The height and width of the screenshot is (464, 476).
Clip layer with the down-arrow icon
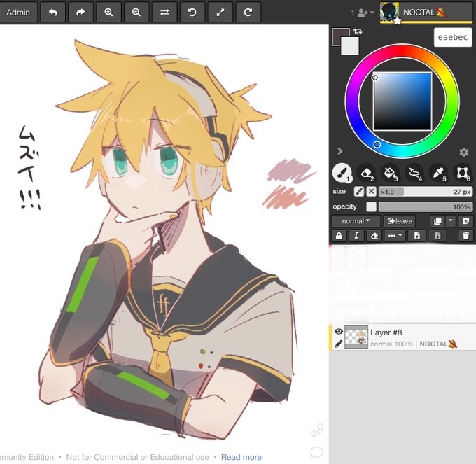(x=356, y=236)
